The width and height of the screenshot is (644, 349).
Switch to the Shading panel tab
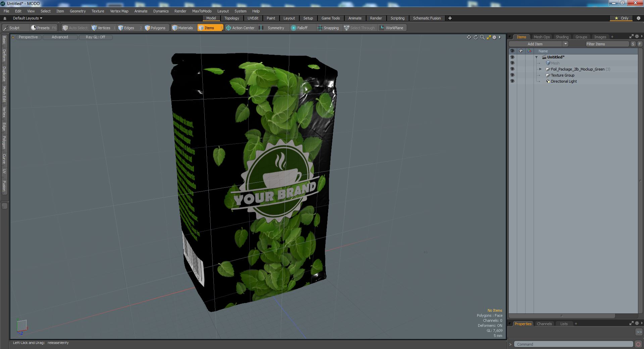click(x=562, y=37)
